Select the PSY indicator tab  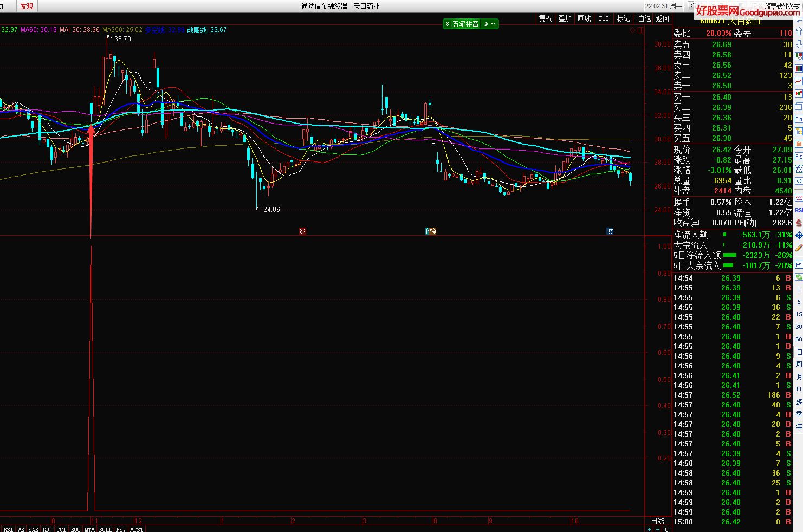pos(121,529)
